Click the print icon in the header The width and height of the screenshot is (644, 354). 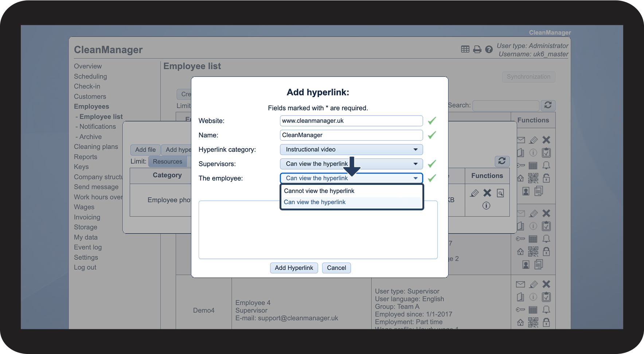(x=477, y=49)
